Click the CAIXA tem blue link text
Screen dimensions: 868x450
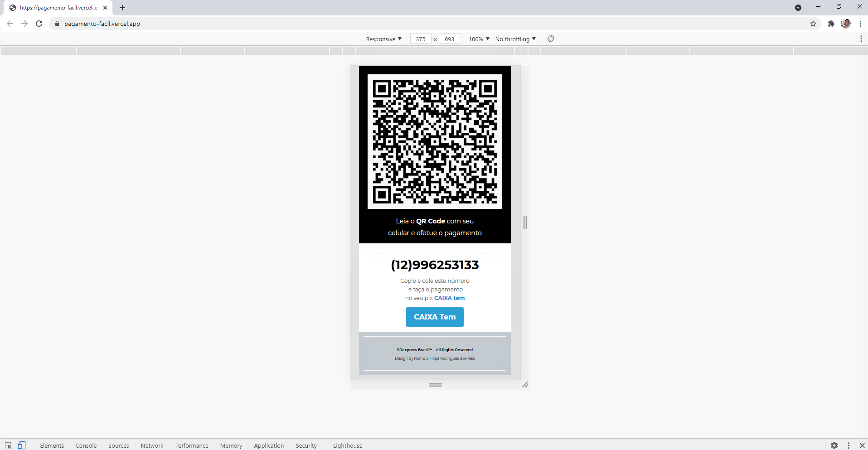pyautogui.click(x=449, y=298)
